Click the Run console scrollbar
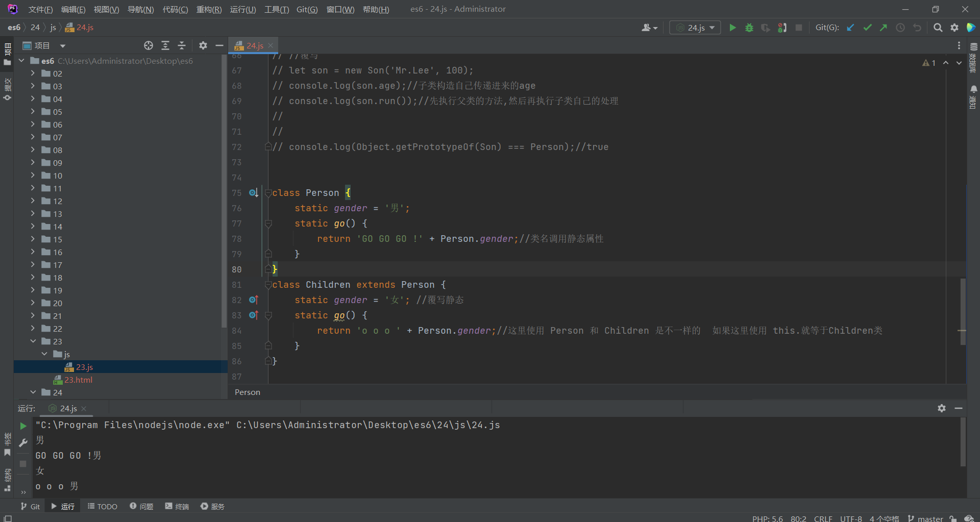Screen dimensions: 980x522 [963, 442]
